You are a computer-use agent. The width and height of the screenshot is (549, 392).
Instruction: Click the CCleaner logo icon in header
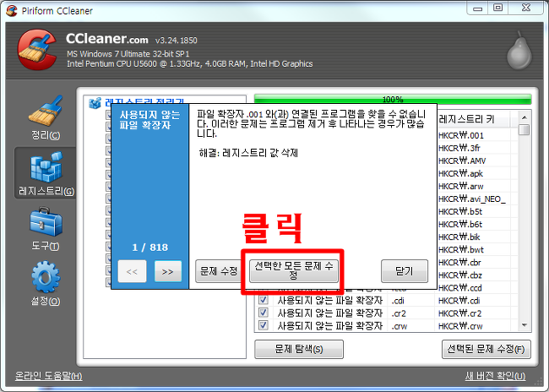pos(37,49)
